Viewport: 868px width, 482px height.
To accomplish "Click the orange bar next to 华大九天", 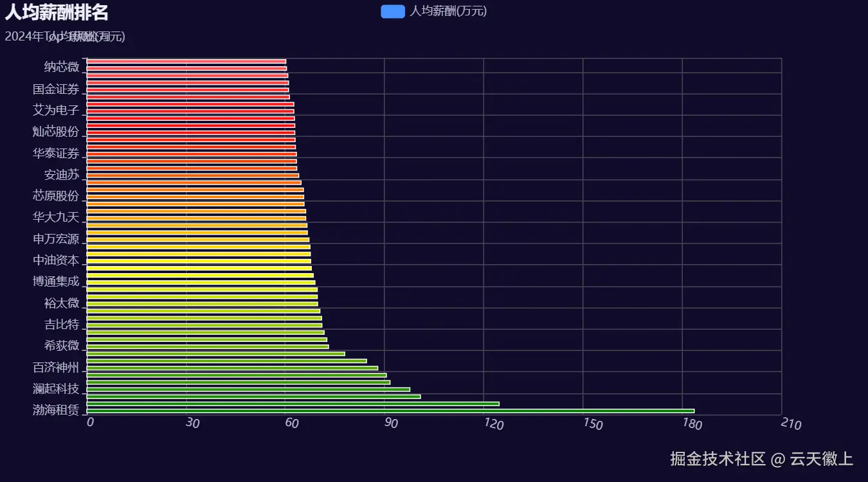I will pyautogui.click(x=196, y=219).
